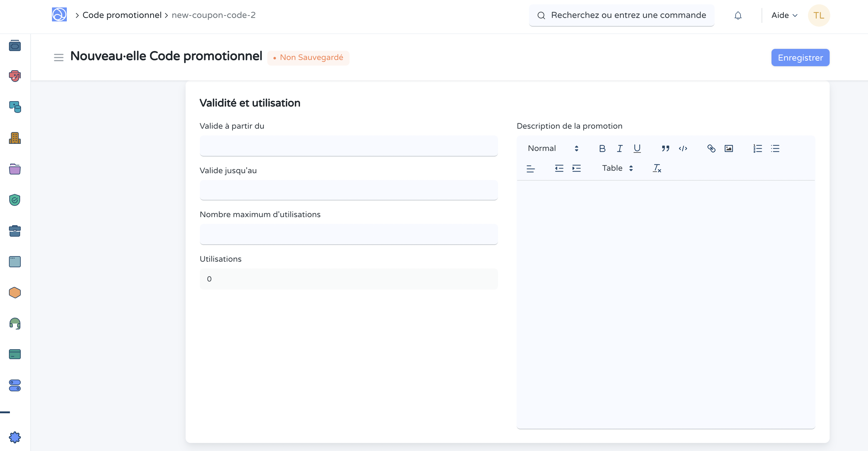Image resolution: width=868 pixels, height=451 pixels.
Task: Expand the Aide menu
Action: [x=784, y=15]
